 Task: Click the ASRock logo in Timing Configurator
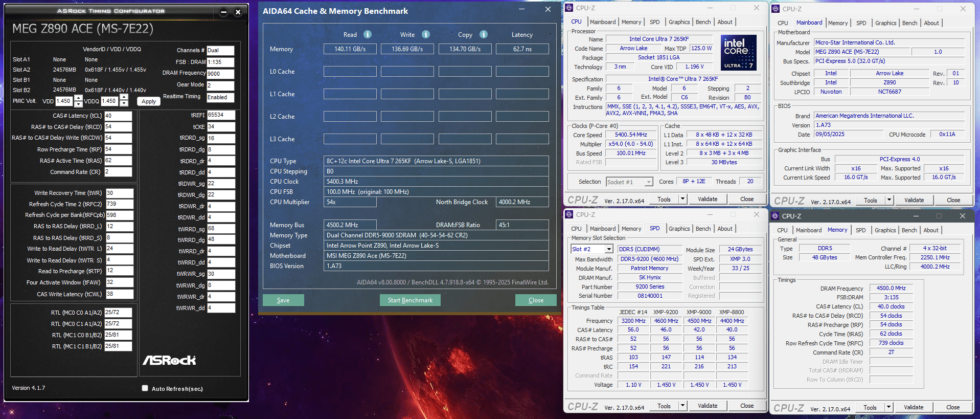pos(169,361)
